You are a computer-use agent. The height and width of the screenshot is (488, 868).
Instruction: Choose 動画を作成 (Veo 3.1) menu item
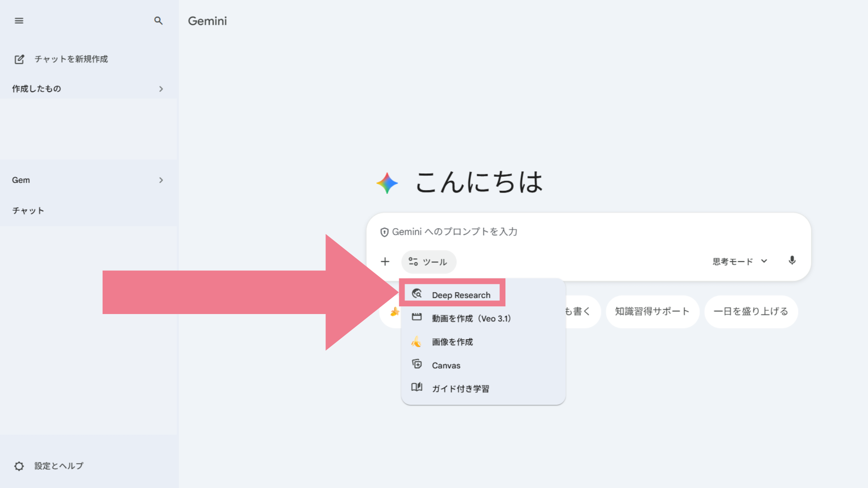click(471, 319)
